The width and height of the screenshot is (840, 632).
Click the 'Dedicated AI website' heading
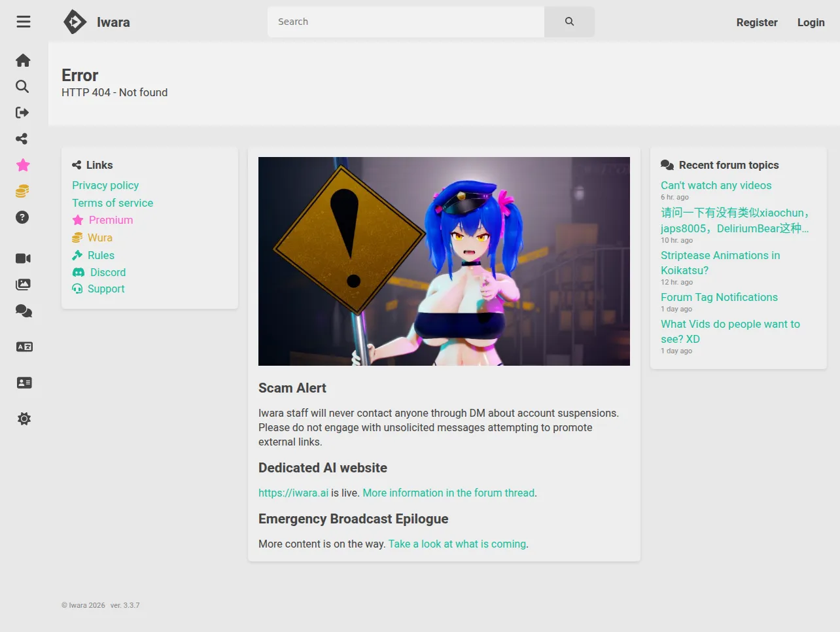click(323, 468)
